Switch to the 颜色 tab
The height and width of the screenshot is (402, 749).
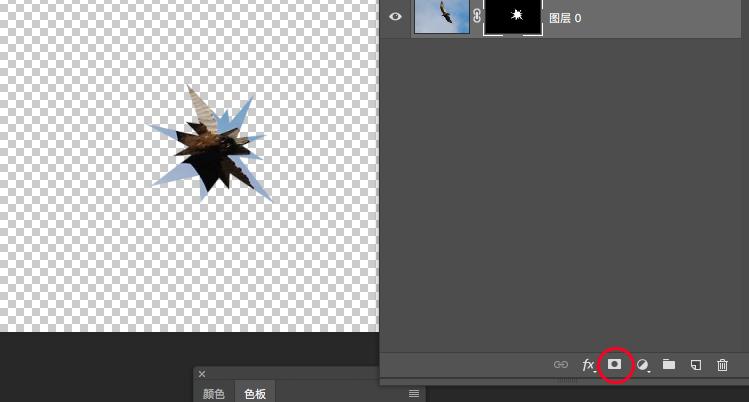(x=214, y=394)
